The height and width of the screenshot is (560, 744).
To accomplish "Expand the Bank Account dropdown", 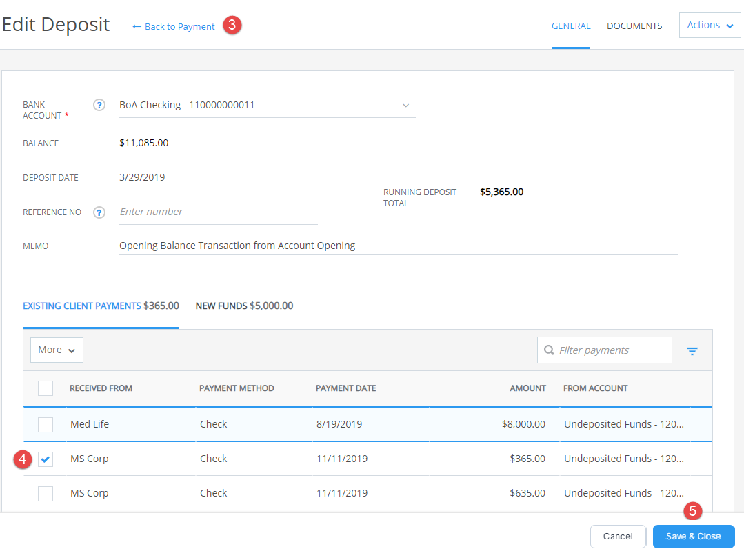I will (405, 106).
